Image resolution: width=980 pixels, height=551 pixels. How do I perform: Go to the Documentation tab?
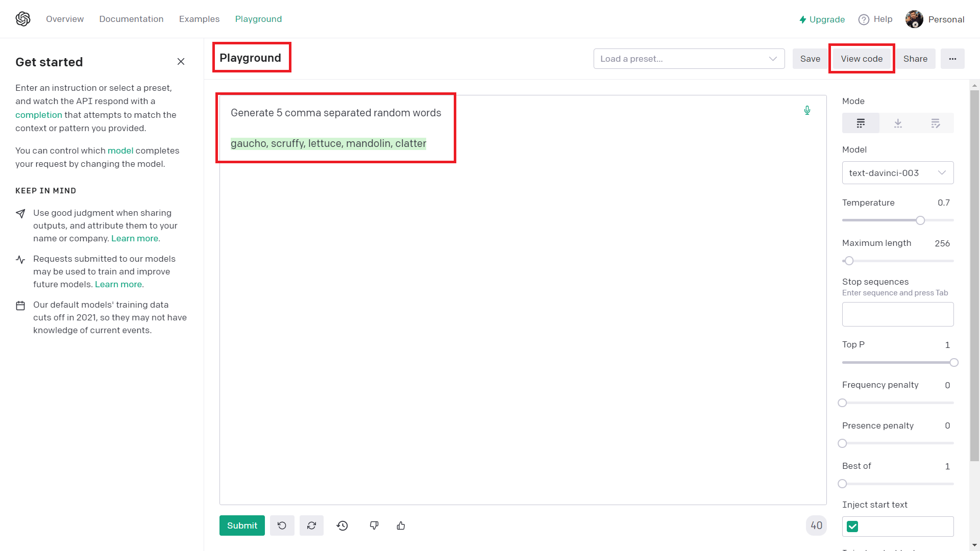pyautogui.click(x=131, y=19)
